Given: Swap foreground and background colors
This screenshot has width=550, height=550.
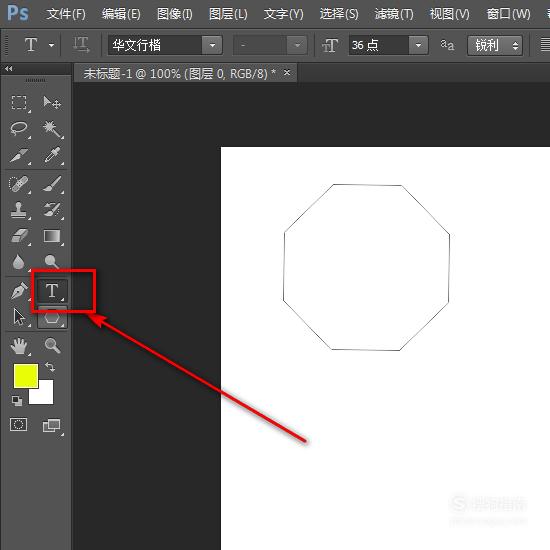Looking at the screenshot, I should pyautogui.click(x=50, y=367).
